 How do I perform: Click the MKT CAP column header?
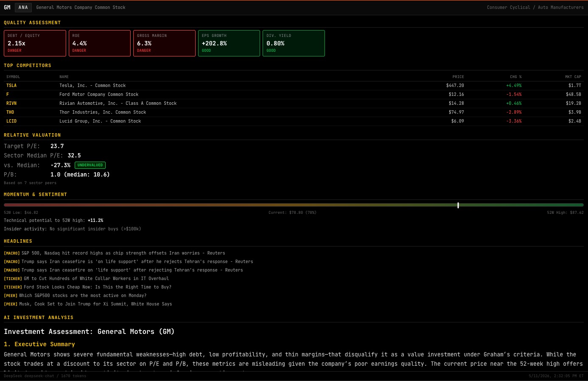(573, 77)
